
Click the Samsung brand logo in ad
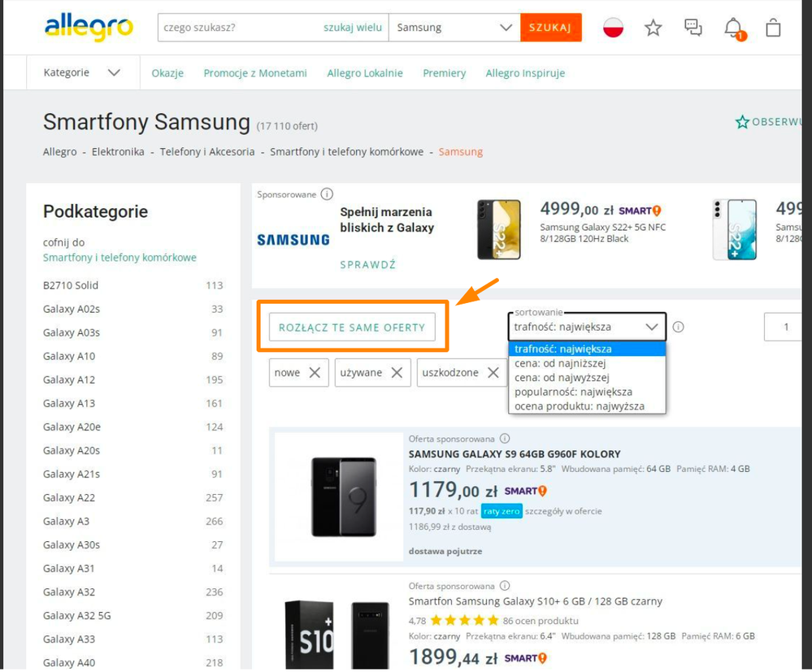point(293,240)
